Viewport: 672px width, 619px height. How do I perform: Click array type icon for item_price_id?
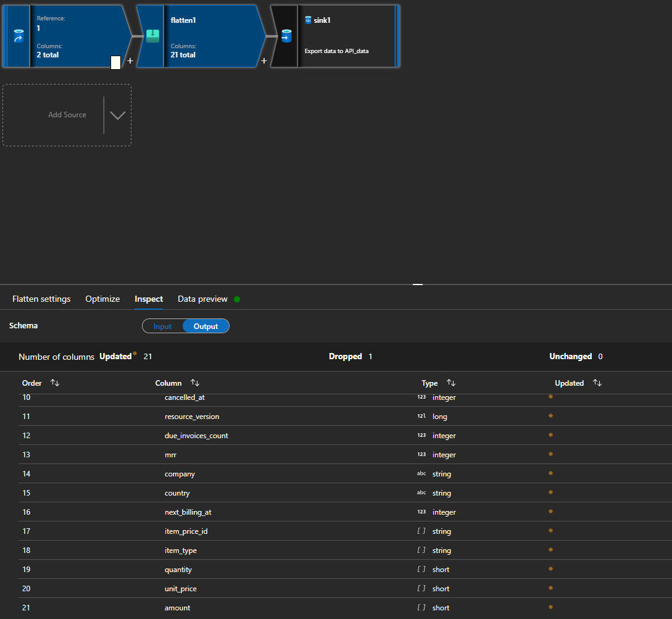tap(421, 531)
